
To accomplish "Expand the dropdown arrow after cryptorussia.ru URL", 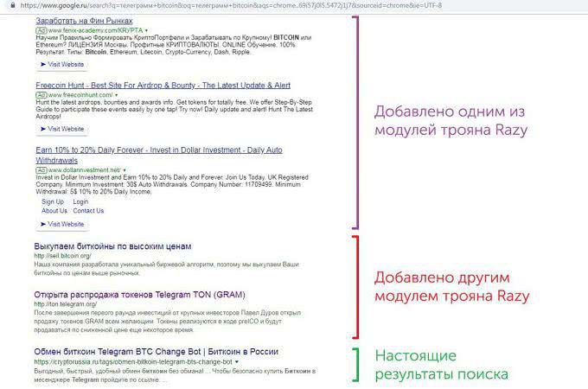I will (x=237, y=362).
